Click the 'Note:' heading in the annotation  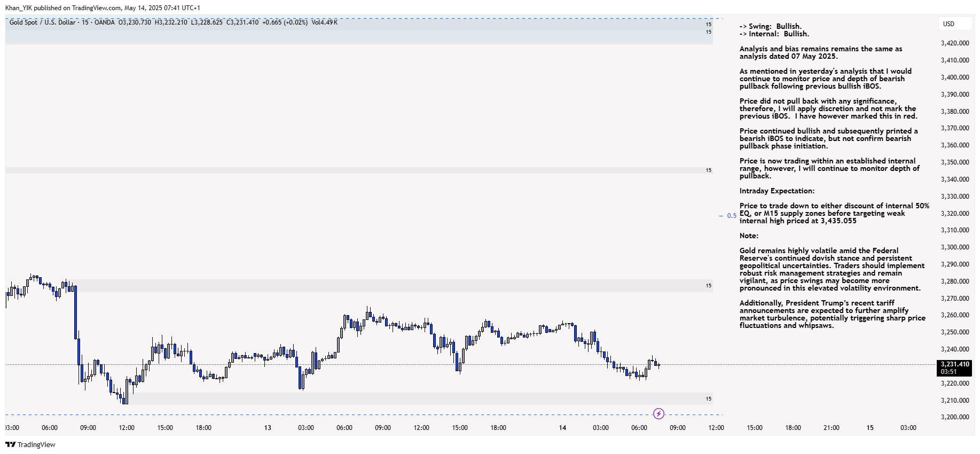pos(749,236)
